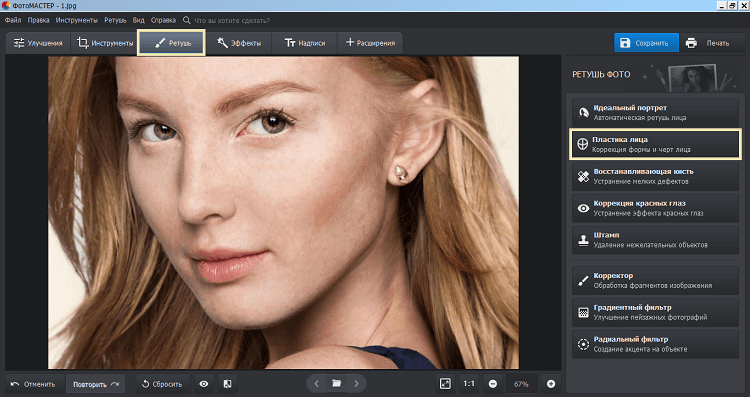Click fit-to-screen icon
The height and width of the screenshot is (397, 750).
445,384
